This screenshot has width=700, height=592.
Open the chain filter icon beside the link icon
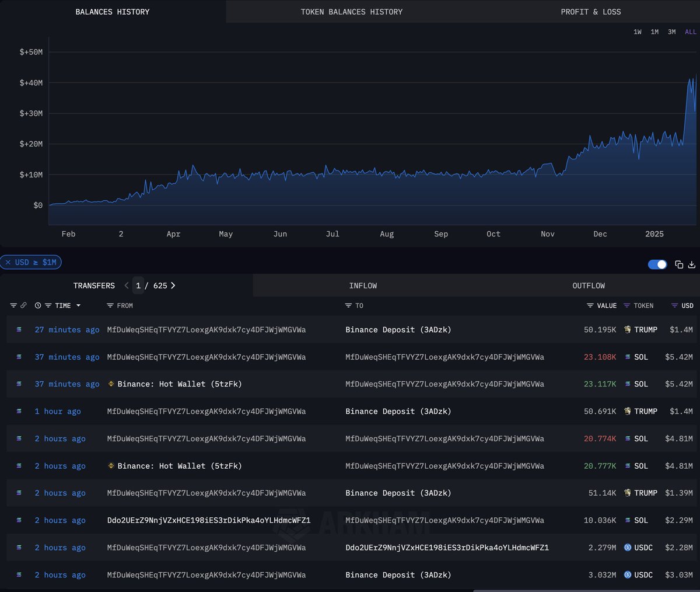(13, 305)
